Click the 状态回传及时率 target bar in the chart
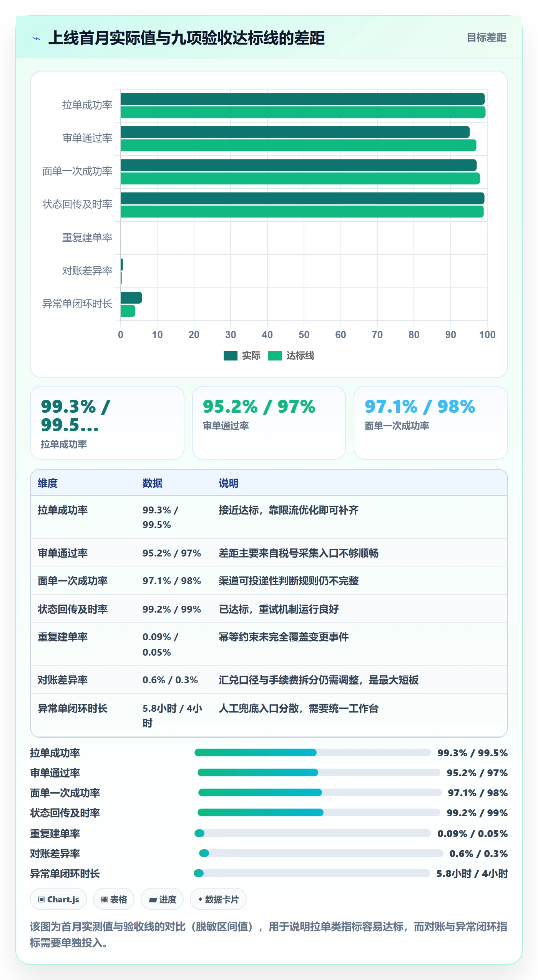This screenshot has height=980, width=538. [x=302, y=212]
